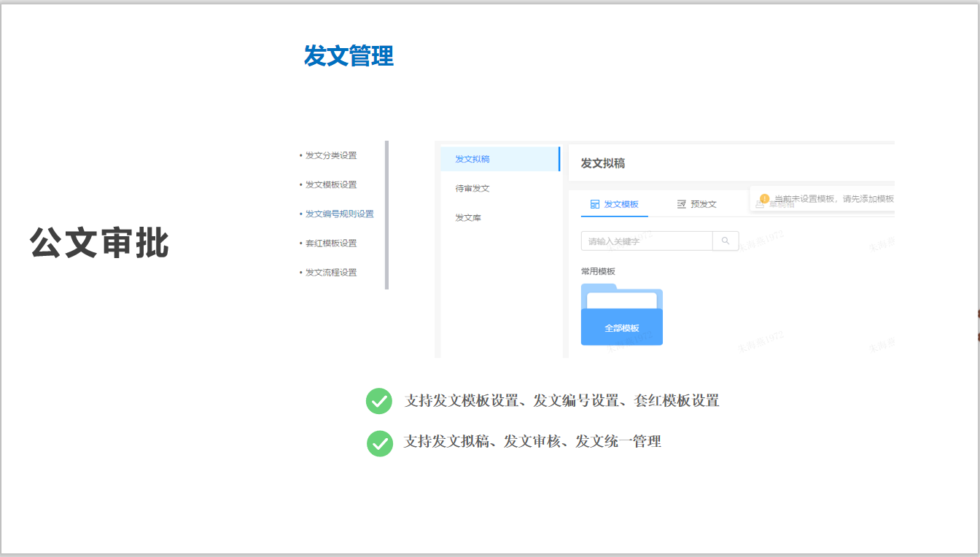The height and width of the screenshot is (557, 980).
Task: Click the 发文模板 tab icon
Action: pyautogui.click(x=595, y=204)
